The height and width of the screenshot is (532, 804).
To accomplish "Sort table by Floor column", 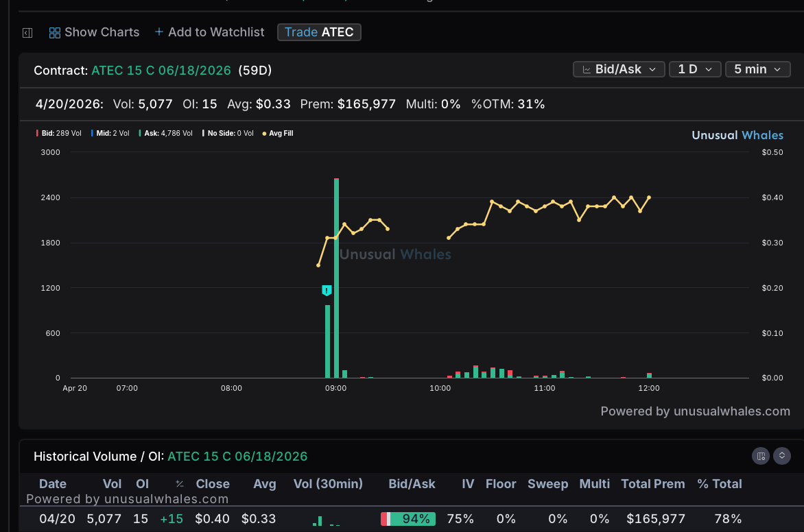I will (x=501, y=484).
